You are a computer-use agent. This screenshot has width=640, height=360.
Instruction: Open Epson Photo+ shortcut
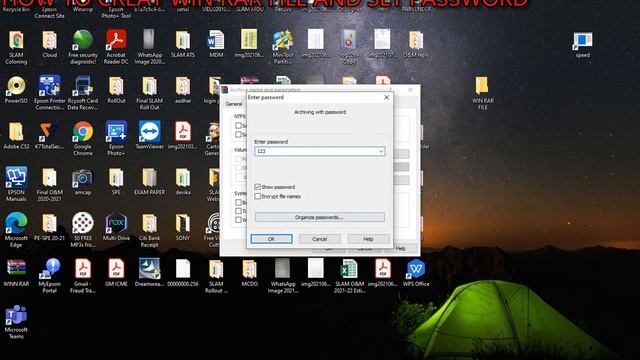(x=116, y=132)
